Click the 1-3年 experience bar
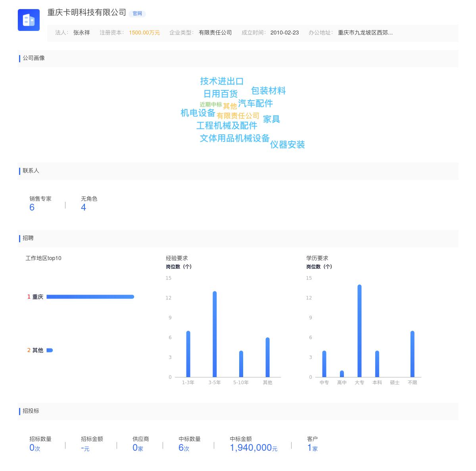This screenshot has width=476, height=471. tap(188, 354)
